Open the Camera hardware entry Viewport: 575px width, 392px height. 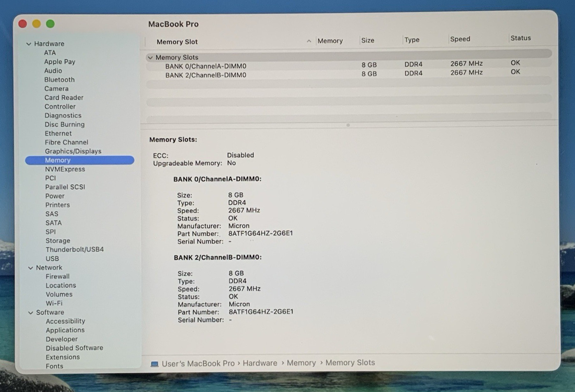pyautogui.click(x=56, y=89)
